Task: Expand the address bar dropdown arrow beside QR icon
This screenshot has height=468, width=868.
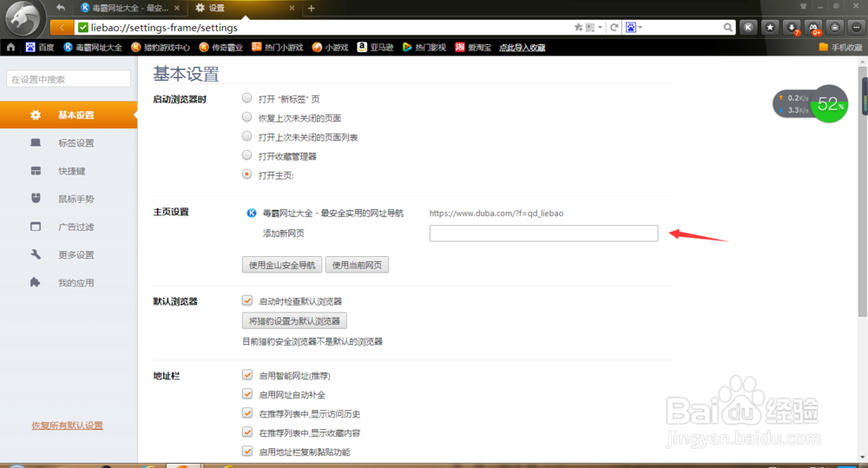Action: pos(600,27)
